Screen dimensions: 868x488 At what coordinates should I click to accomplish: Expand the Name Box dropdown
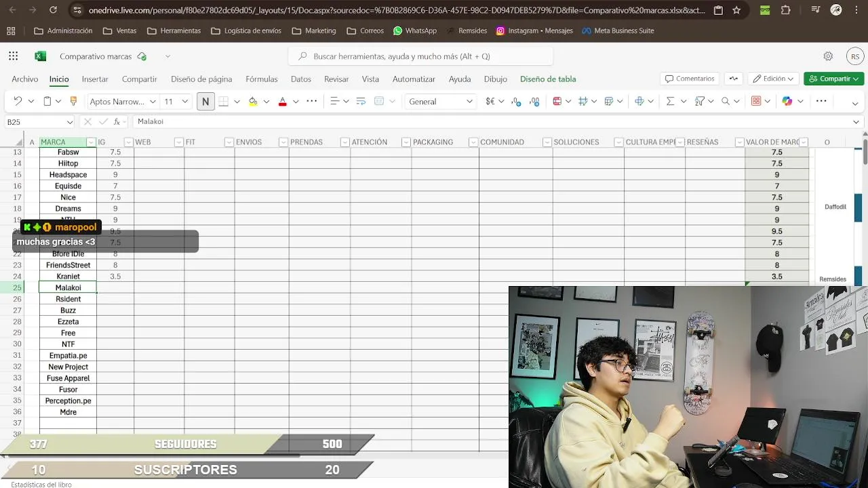pos(69,122)
